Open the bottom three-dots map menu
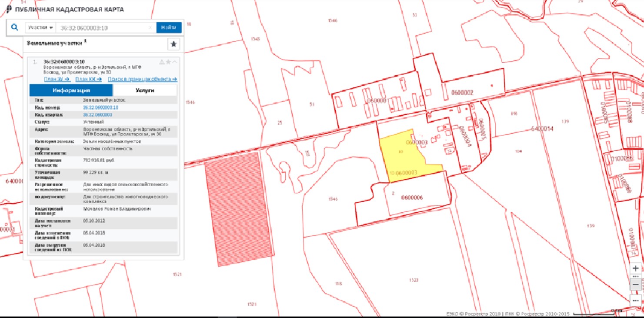Image resolution: width=644 pixels, height=318 pixels. 636,300
